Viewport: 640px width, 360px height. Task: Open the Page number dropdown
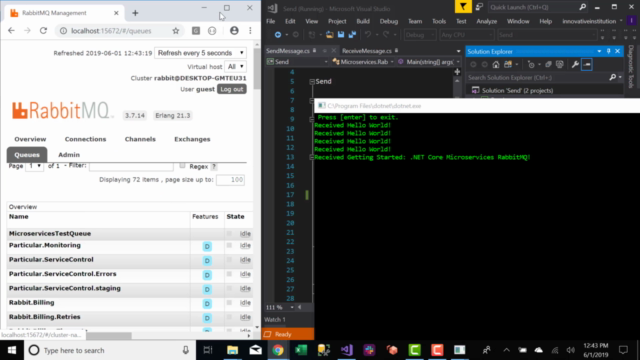coord(34,166)
